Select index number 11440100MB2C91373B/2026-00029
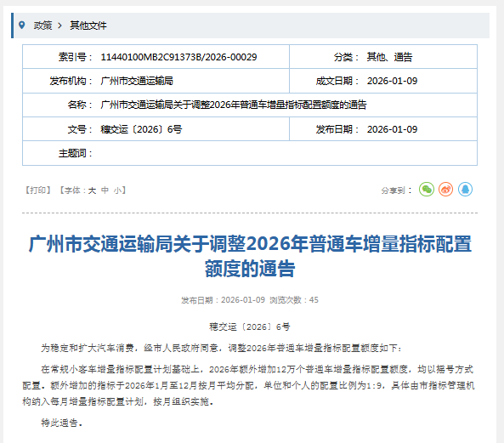Screen dimensions: 504x443 coord(178,57)
